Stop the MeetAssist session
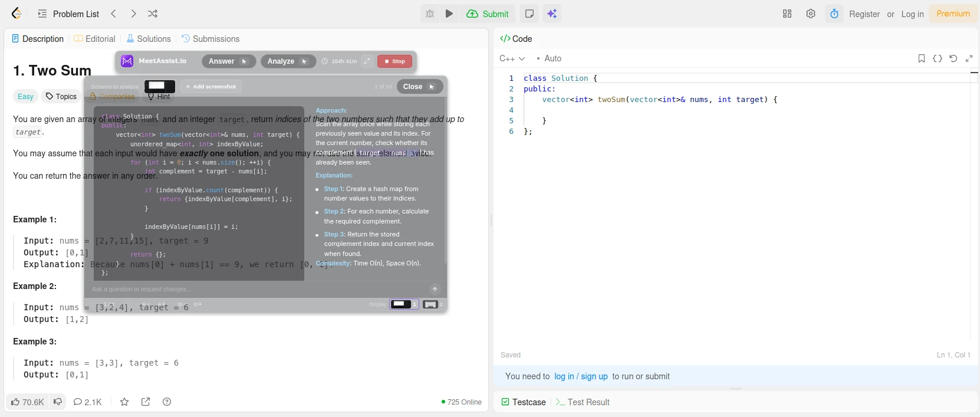This screenshot has width=980, height=417. [394, 61]
